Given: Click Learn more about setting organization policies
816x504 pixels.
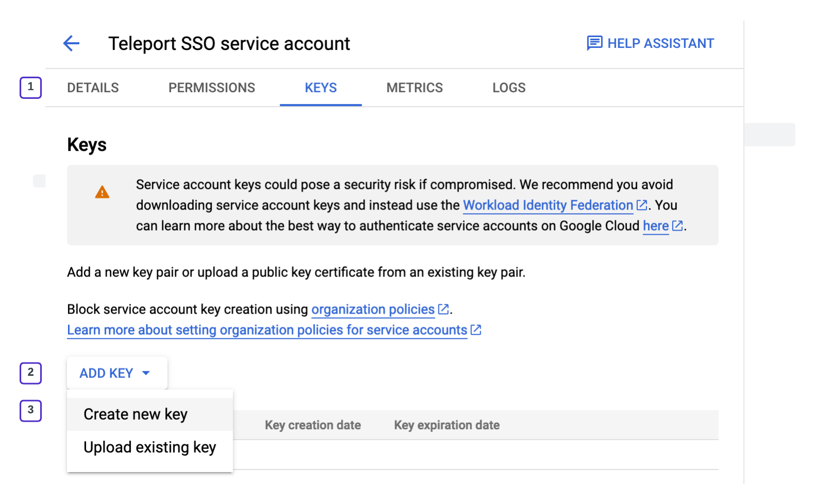Looking at the screenshot, I should click(267, 330).
